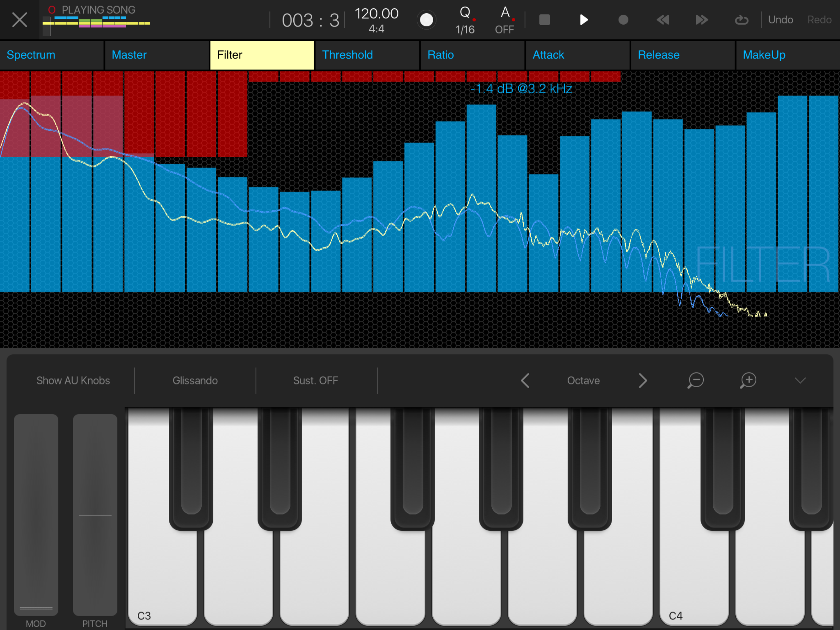Toggle the metronome white circle button
This screenshot has width=840, height=630.
tap(426, 20)
